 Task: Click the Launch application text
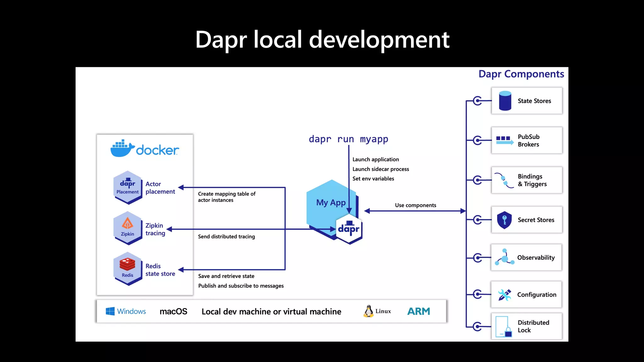pyautogui.click(x=375, y=160)
